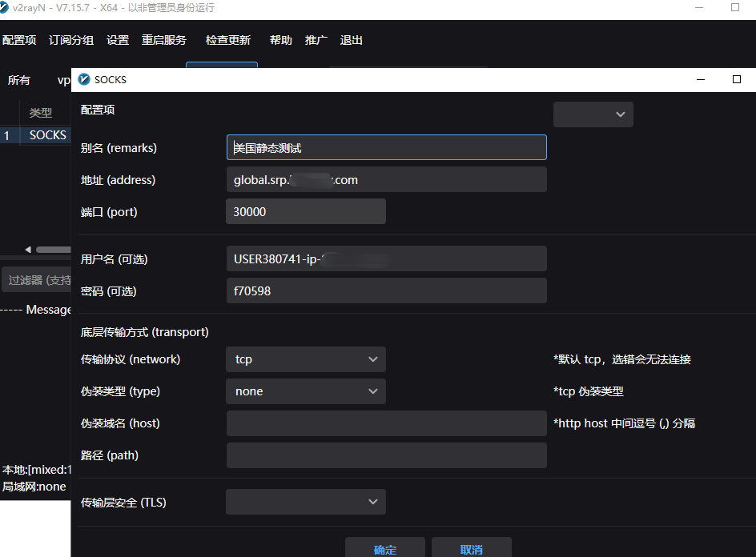Open the 配置项 menu in v2rayN
Viewport: 756px width, 557px height.
click(19, 40)
